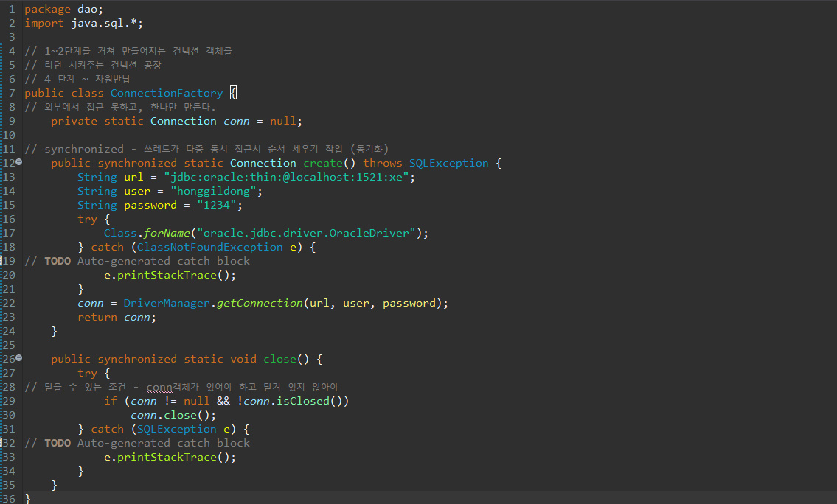Collapse the close() method fold marker on line 26

pos(18,358)
